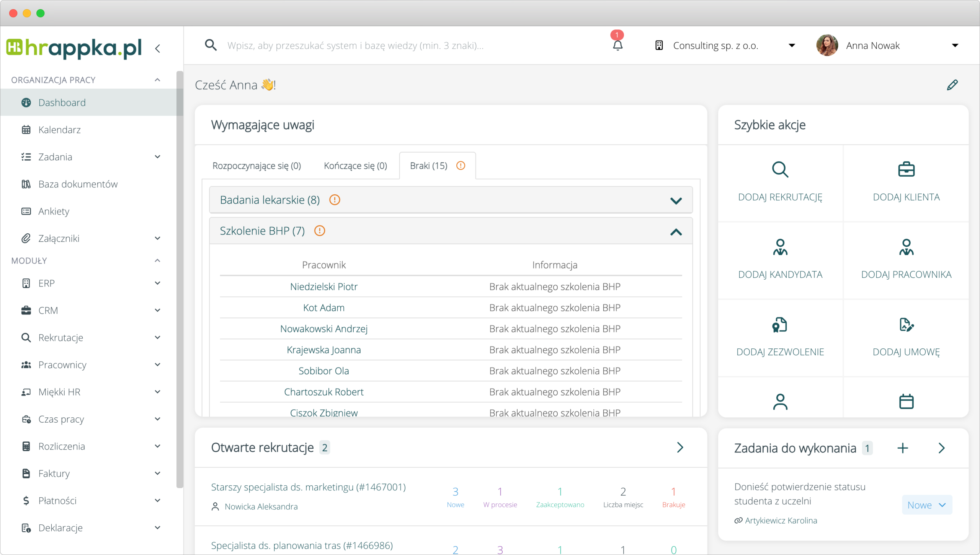The height and width of the screenshot is (555, 980).
Task: Click the calendar icon under Dodaj umowę
Action: coord(906,402)
